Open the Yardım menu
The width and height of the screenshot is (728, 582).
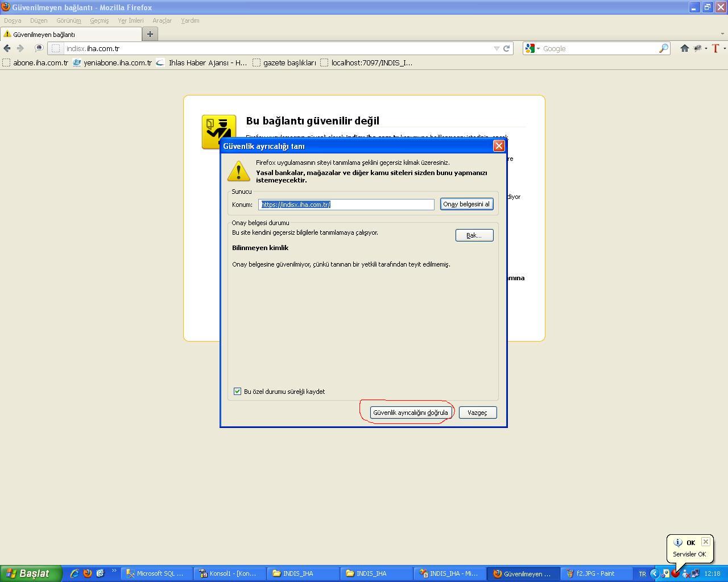coord(190,20)
